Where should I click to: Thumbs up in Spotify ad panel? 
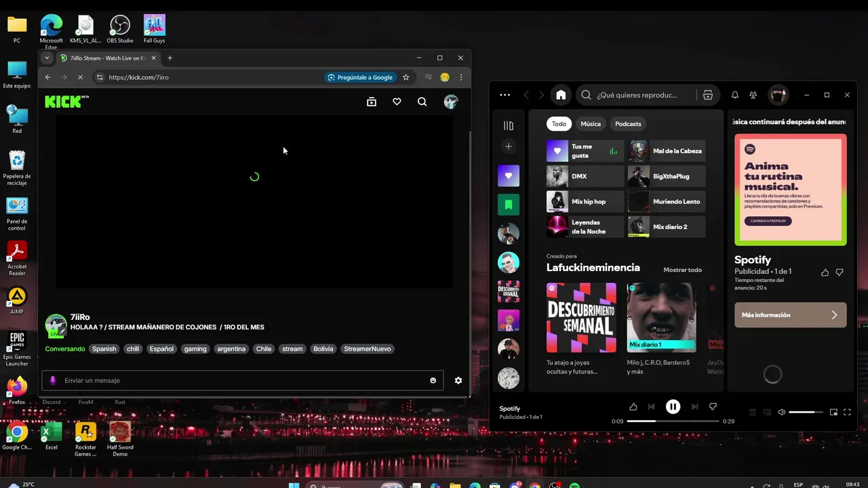(825, 272)
